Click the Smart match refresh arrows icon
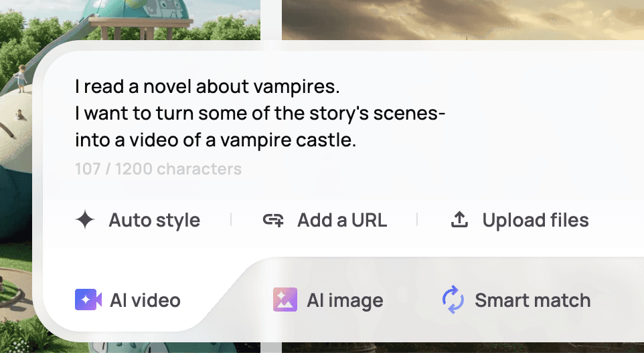Image resolution: width=644 pixels, height=353 pixels. (x=453, y=300)
